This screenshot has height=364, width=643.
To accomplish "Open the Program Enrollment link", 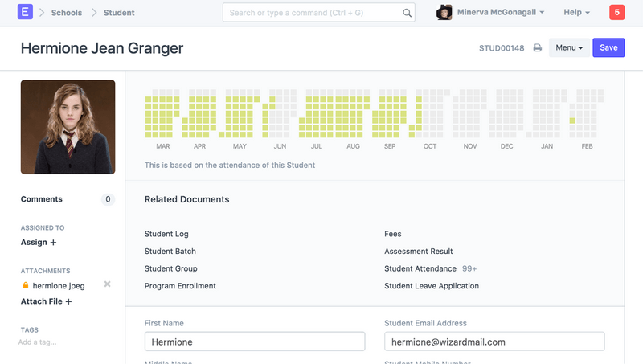I will coord(180,286).
